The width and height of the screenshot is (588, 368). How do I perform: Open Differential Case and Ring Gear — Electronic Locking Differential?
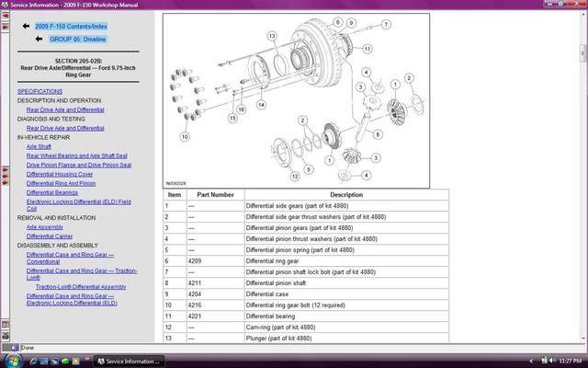[x=72, y=299]
